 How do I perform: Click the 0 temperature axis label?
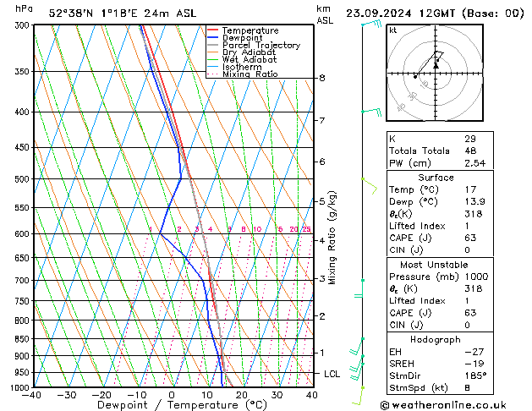pos(172,395)
